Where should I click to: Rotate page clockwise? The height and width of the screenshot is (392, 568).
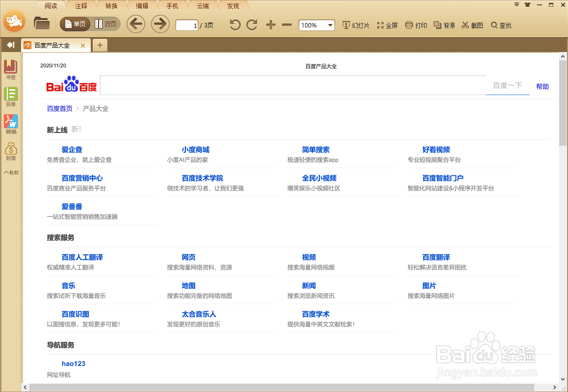click(x=252, y=25)
